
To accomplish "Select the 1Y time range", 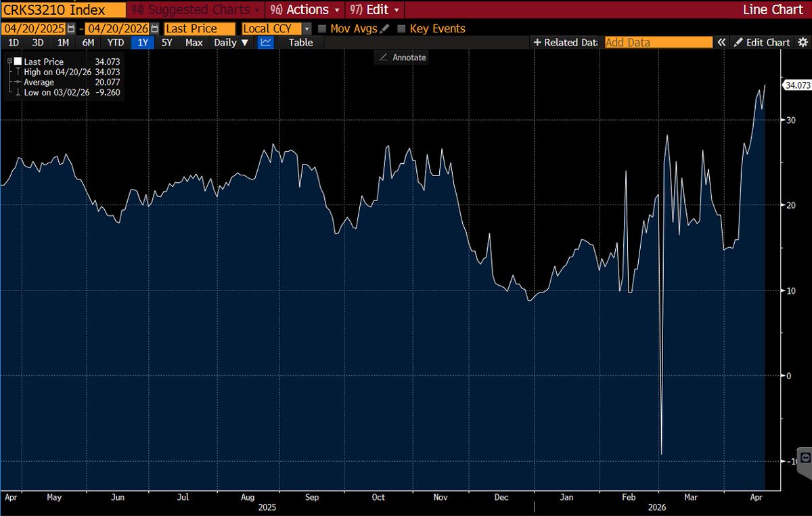I will pyautogui.click(x=143, y=42).
